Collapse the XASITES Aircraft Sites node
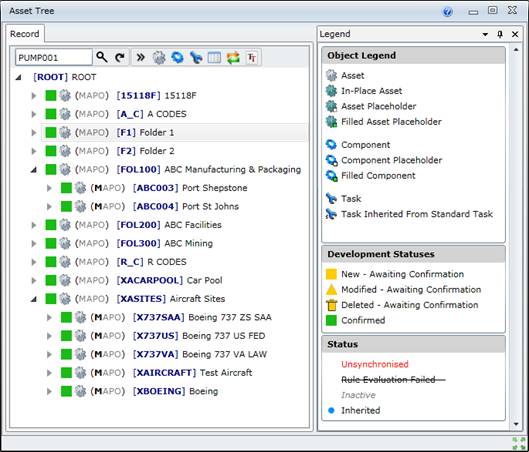 tap(34, 299)
